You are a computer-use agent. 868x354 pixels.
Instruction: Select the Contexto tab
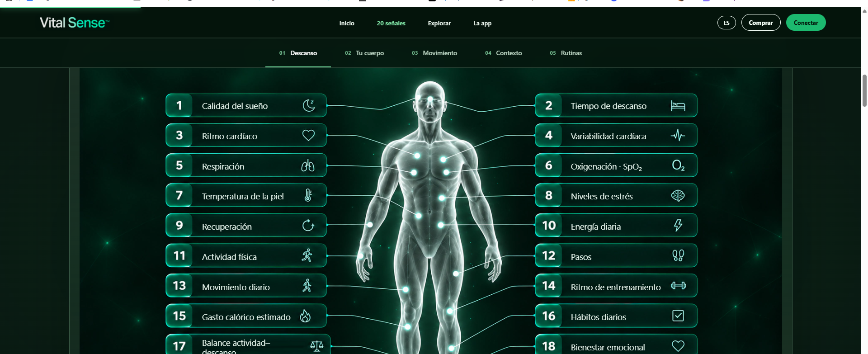pyautogui.click(x=504, y=53)
